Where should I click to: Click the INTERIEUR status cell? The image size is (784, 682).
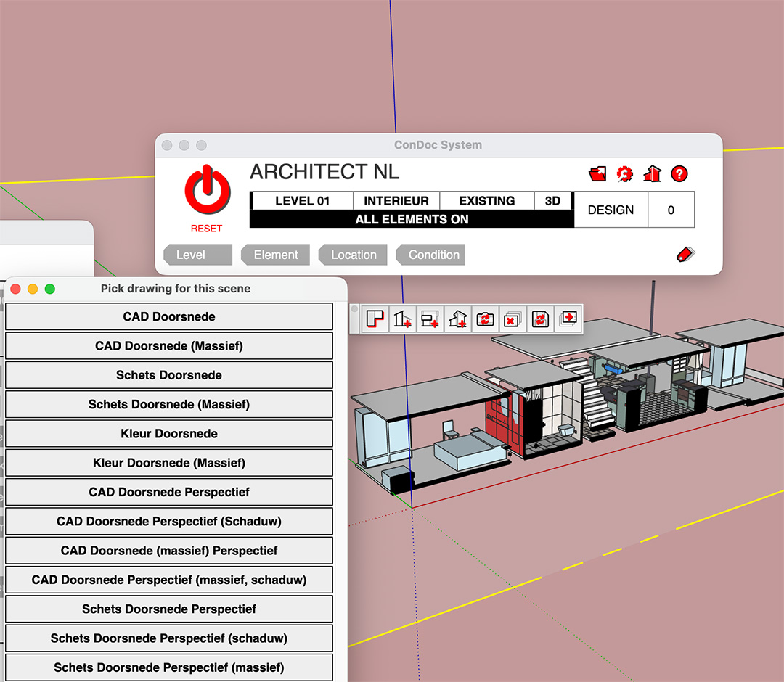(x=396, y=201)
